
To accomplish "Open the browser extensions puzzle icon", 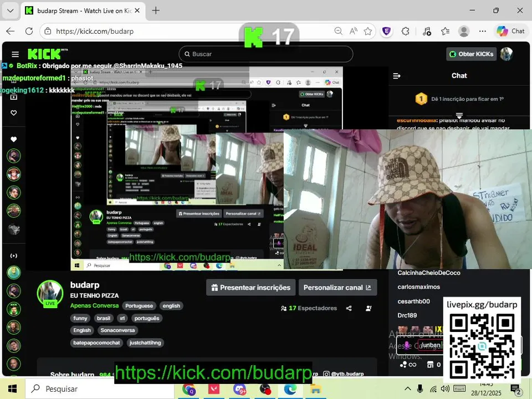I will pyautogui.click(x=406, y=31).
